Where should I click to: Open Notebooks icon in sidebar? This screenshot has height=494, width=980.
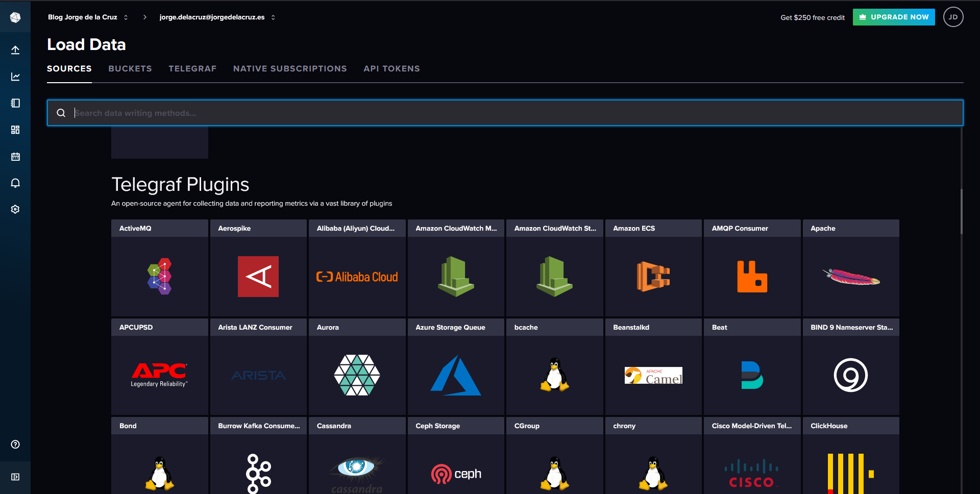[x=15, y=103]
